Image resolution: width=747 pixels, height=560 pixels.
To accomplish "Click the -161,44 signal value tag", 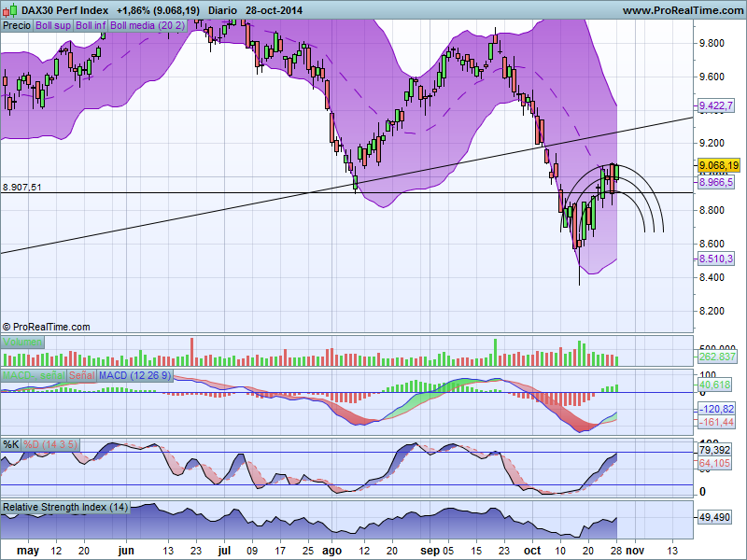I will 716,422.
